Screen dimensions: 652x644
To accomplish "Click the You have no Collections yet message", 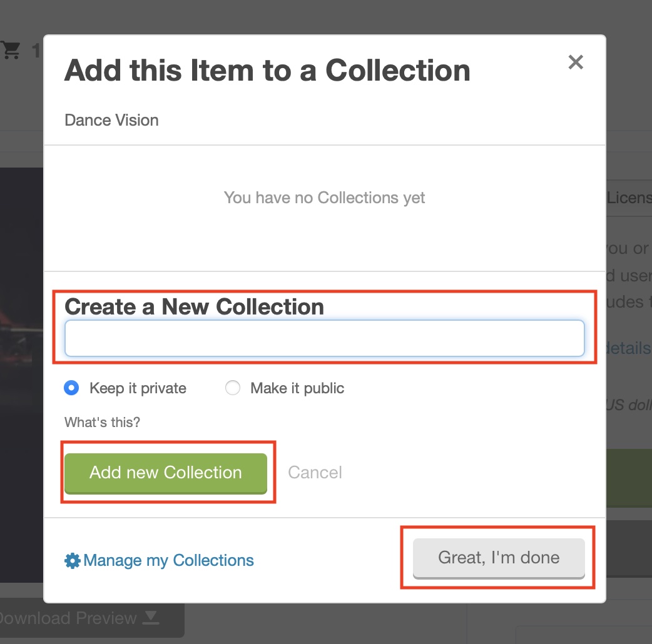I will click(324, 198).
